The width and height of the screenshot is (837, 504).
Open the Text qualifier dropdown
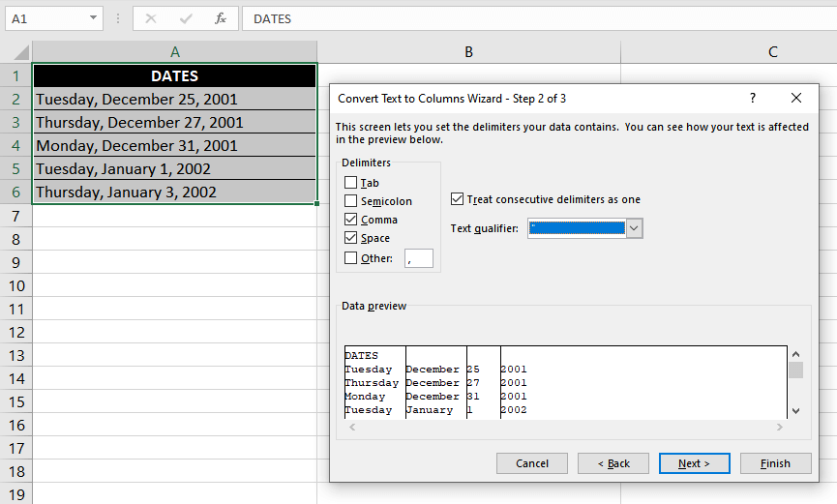[634, 228]
